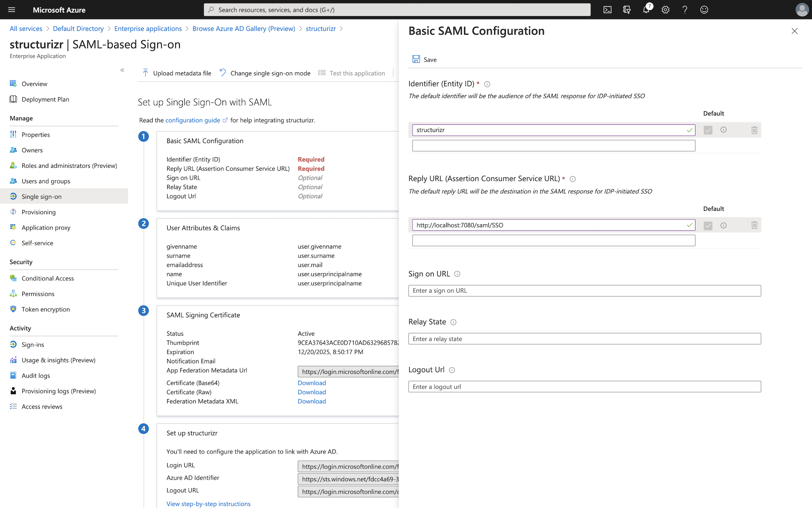This screenshot has width=812, height=508.
Task: Download Federation Metadata XML
Action: (x=312, y=401)
